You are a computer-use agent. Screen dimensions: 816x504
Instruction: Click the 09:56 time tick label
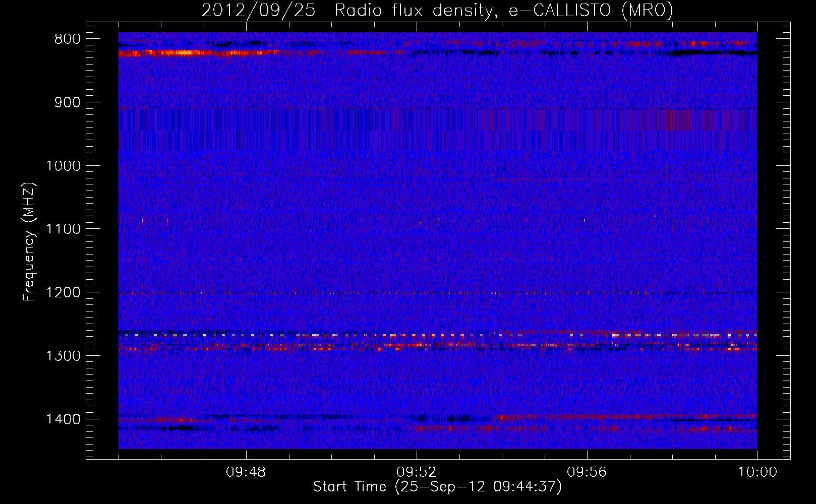pos(587,472)
